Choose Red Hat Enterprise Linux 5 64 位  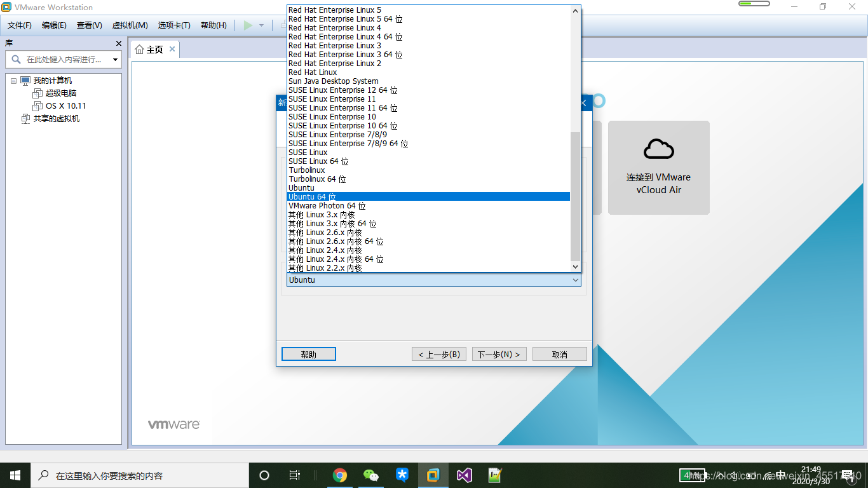[428, 19]
